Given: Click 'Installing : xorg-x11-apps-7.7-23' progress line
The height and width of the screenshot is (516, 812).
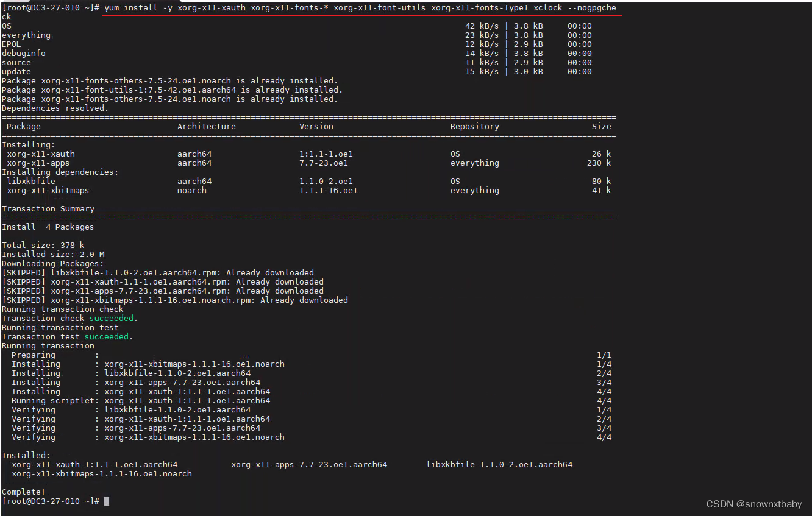Looking at the screenshot, I should point(311,383).
